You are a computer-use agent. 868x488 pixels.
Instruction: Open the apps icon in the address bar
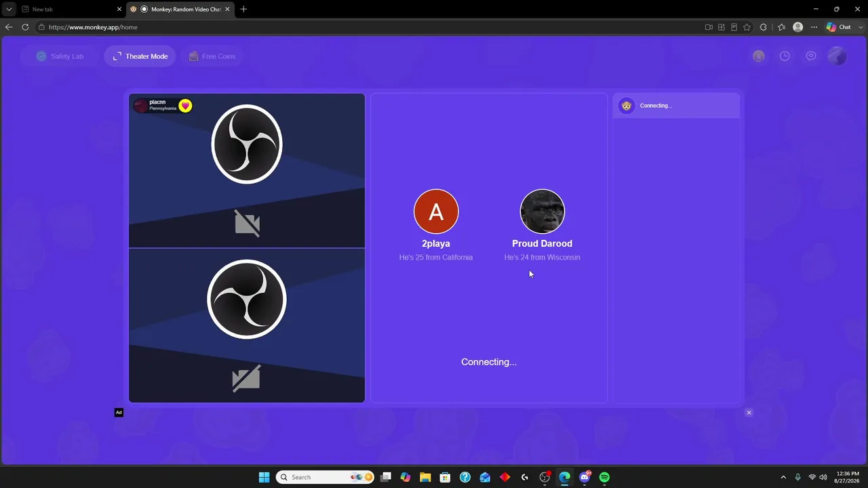[x=722, y=27]
